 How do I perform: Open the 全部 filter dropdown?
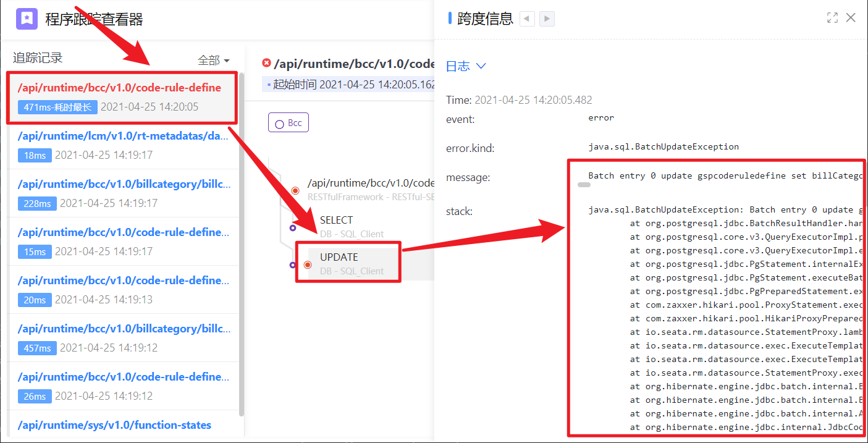coord(214,61)
